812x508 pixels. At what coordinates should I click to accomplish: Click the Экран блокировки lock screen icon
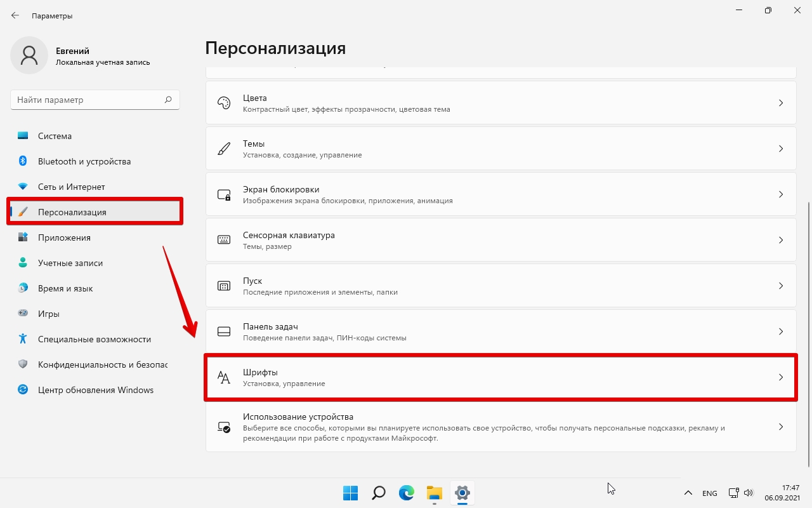pyautogui.click(x=224, y=194)
